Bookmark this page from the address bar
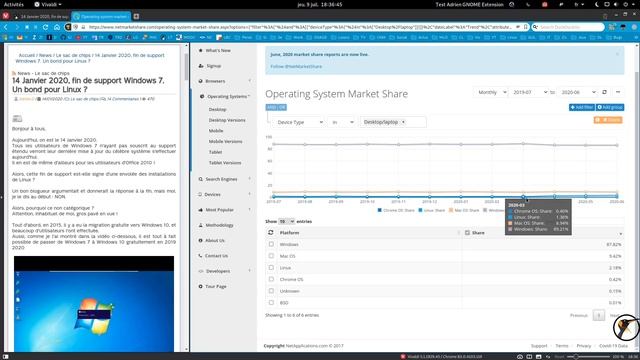Screen dimensions: 640x360 (x=526, y=27)
